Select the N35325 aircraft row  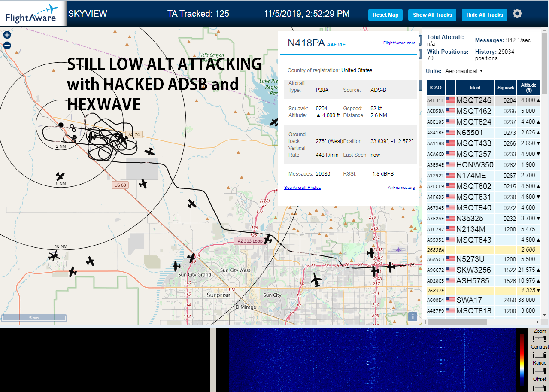coord(484,219)
